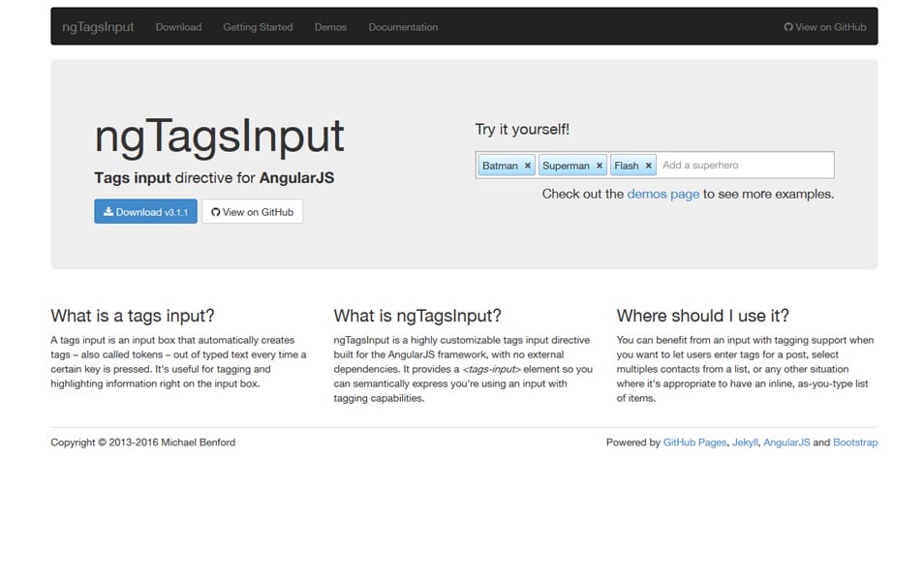This screenshot has width=924, height=581.
Task: Click the blue Download v3.1.1 button
Action: (x=145, y=211)
